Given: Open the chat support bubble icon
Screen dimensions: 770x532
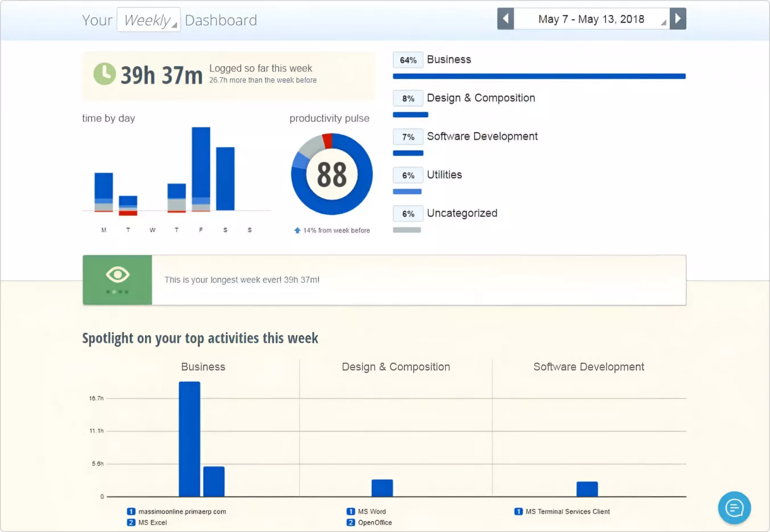Looking at the screenshot, I should tap(734, 507).
